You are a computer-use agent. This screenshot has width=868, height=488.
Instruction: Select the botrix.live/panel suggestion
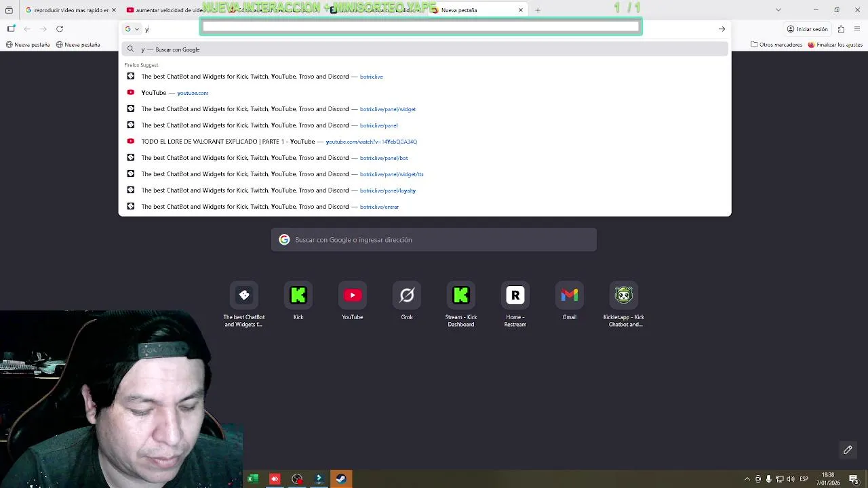pyautogui.click(x=425, y=125)
